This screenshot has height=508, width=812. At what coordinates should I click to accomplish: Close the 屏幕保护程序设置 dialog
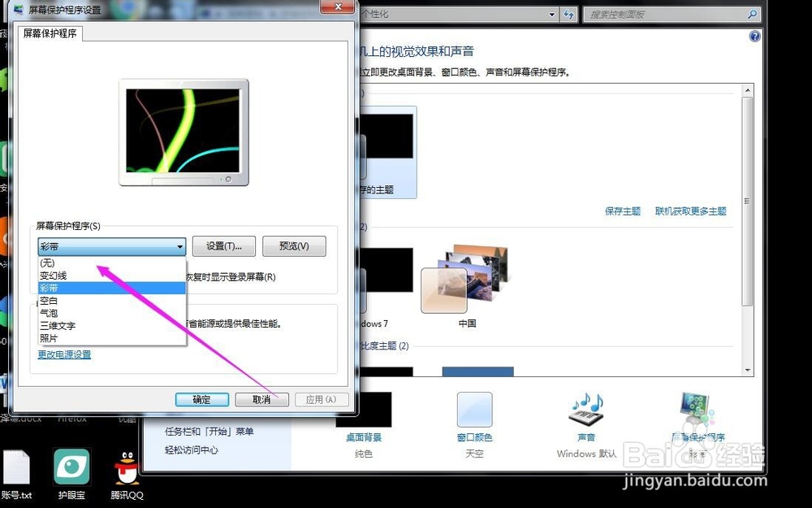click(x=338, y=7)
